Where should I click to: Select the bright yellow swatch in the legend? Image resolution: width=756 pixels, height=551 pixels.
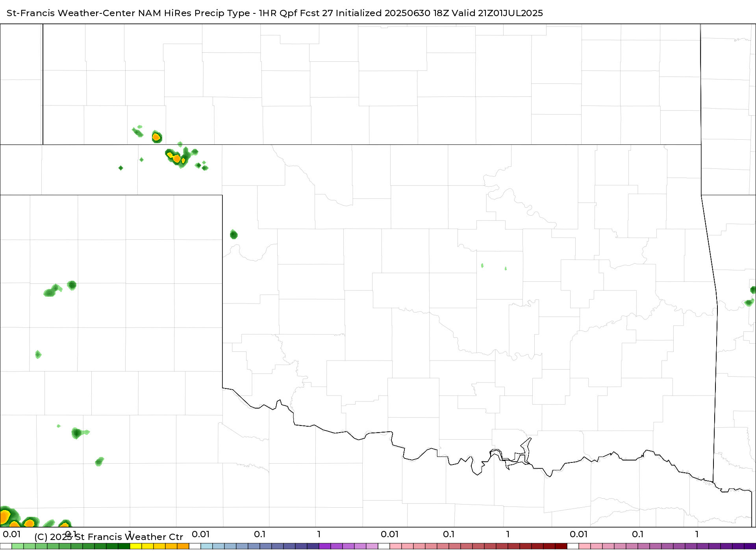pyautogui.click(x=136, y=546)
